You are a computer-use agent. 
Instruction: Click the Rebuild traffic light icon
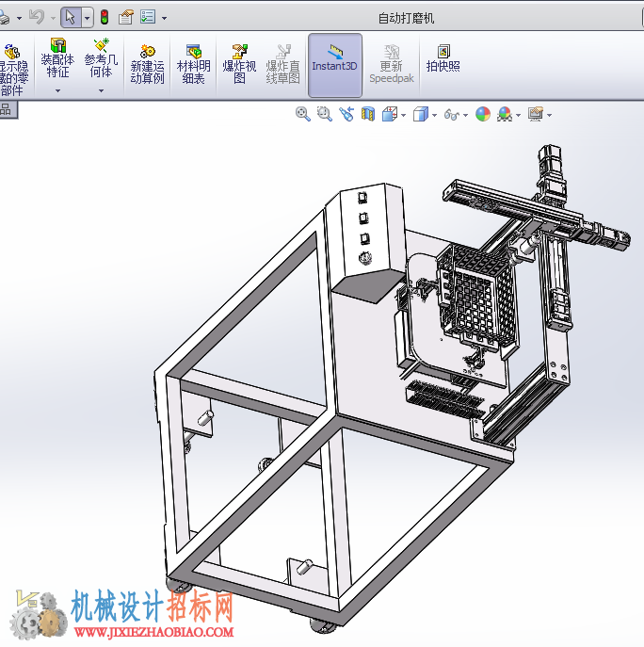click(x=105, y=17)
